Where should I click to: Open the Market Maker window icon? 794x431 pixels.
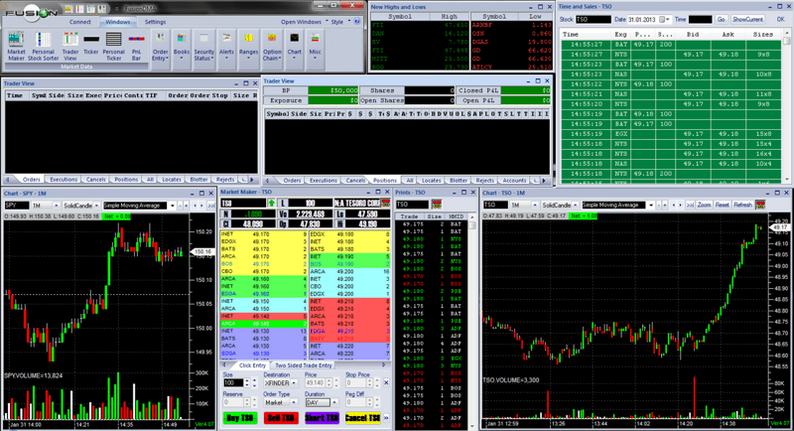point(16,46)
